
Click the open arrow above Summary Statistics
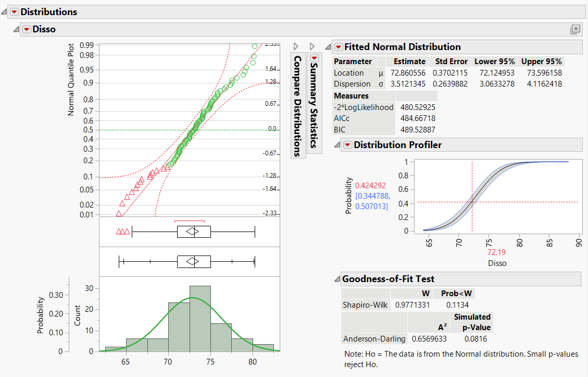[x=311, y=46]
